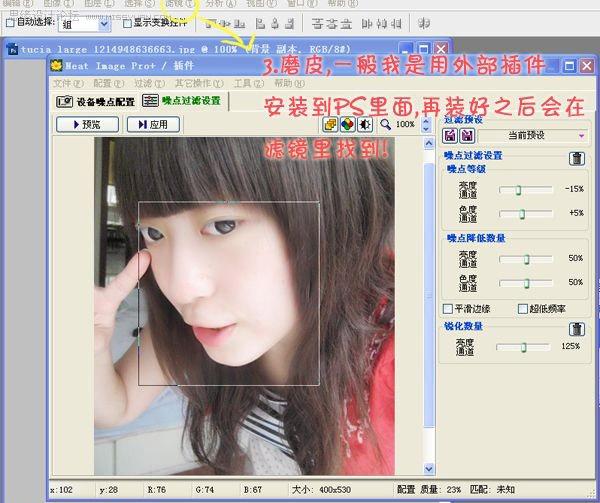
Task: Click the distribute right edges icon
Action: tap(396, 24)
